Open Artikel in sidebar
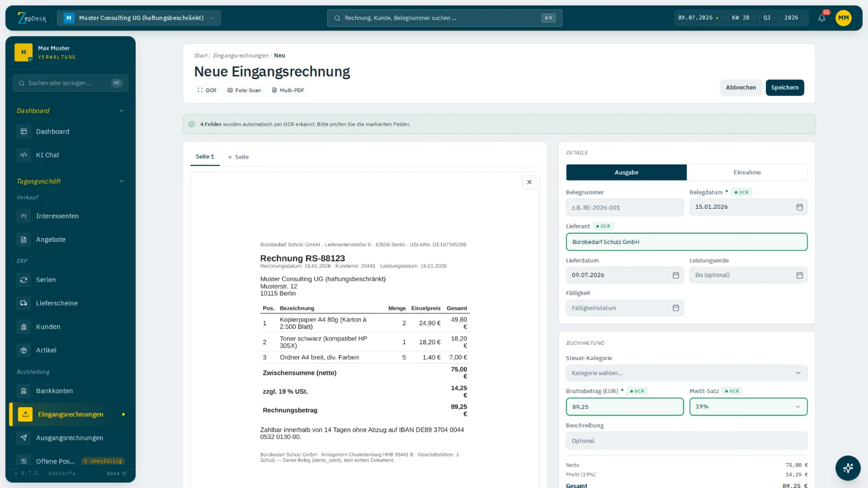 pyautogui.click(x=71, y=350)
